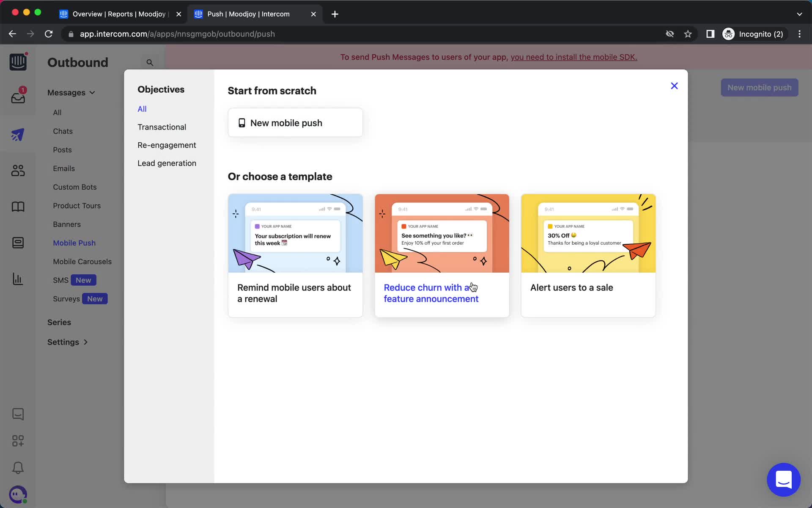Viewport: 812px width, 508px height.
Task: Click the Outbound navigation icon
Action: (x=17, y=134)
